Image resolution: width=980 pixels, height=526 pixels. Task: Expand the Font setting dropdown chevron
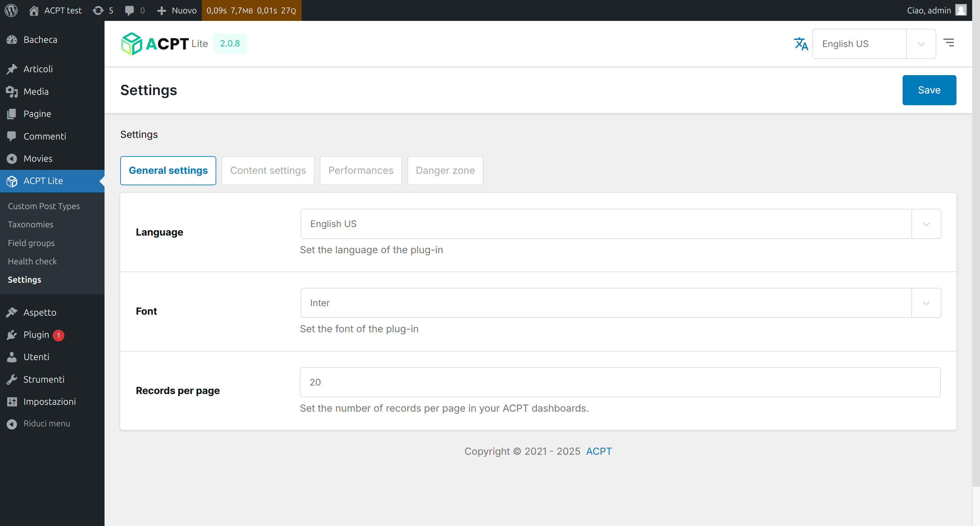coord(926,303)
